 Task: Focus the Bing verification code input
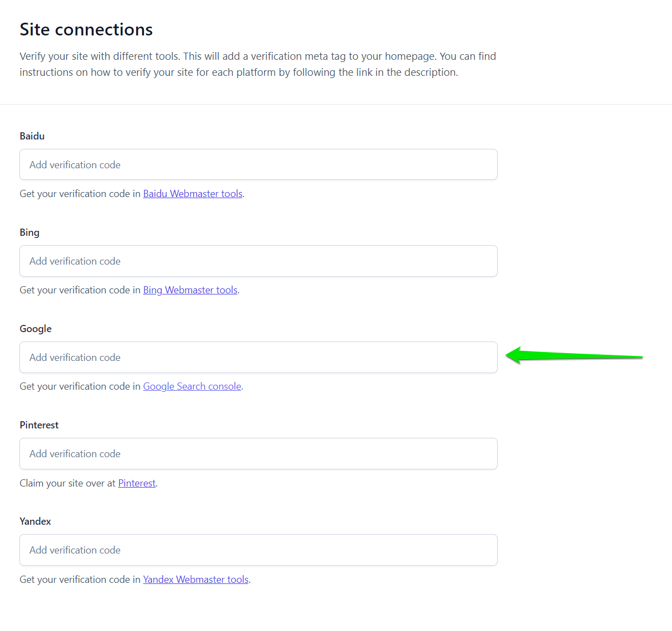(258, 261)
